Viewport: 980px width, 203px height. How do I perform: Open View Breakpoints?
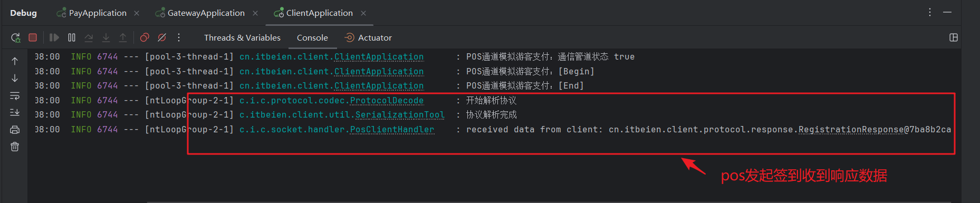click(145, 37)
